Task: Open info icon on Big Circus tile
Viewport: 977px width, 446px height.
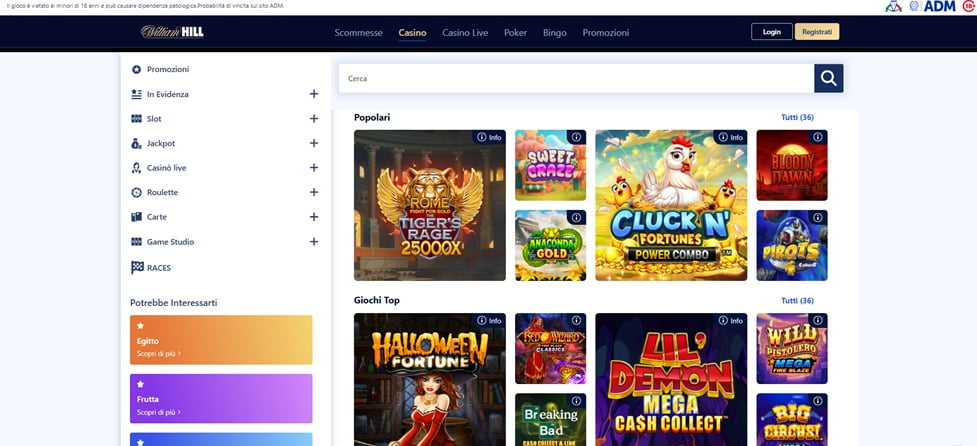Action: [x=818, y=401]
